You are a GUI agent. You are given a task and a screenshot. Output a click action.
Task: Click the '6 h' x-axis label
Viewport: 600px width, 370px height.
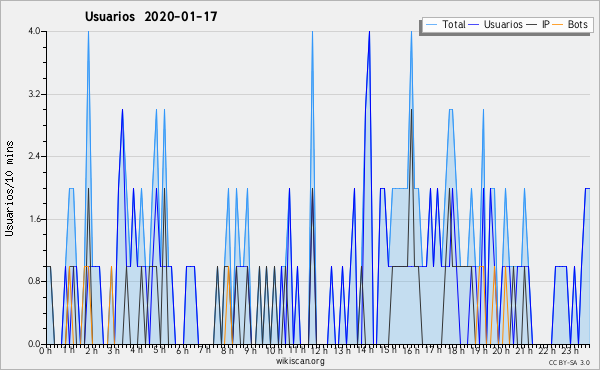(x=182, y=351)
